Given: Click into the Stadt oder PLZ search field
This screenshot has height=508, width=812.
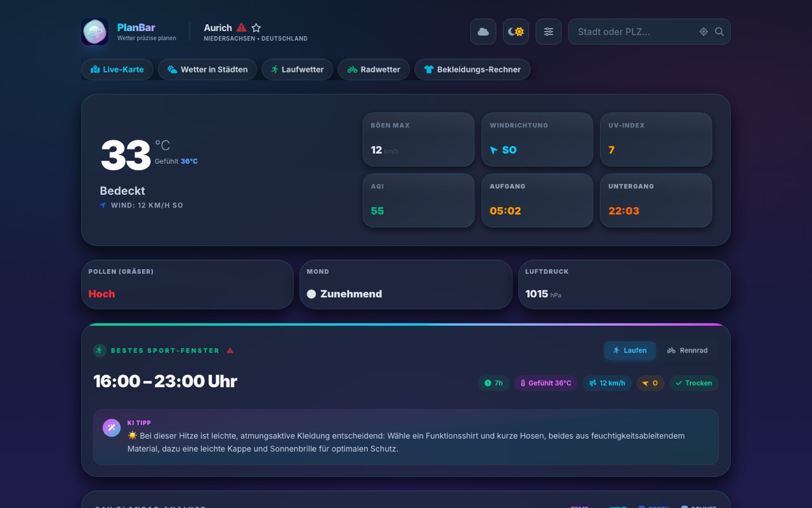Looking at the screenshot, I should point(634,32).
